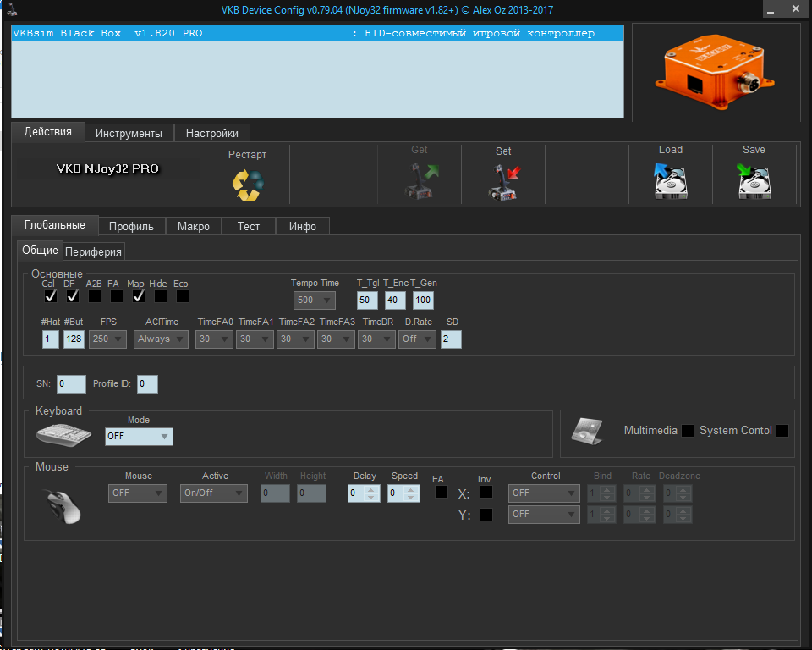This screenshot has width=812, height=650.
Task: Switch to the Инструменты tab
Action: click(x=129, y=133)
